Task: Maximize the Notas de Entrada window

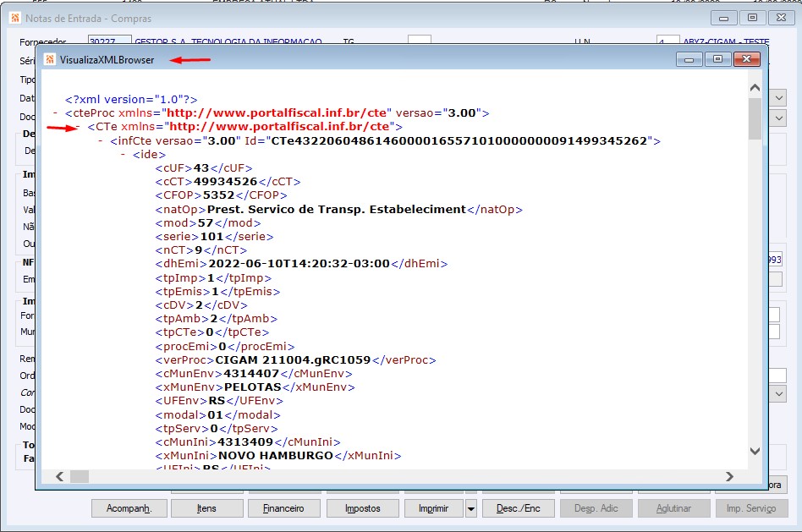Action: tap(752, 18)
